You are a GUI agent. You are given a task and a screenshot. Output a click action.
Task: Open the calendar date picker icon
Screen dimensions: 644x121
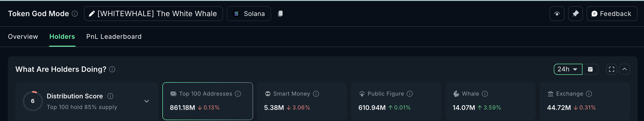coord(590,69)
